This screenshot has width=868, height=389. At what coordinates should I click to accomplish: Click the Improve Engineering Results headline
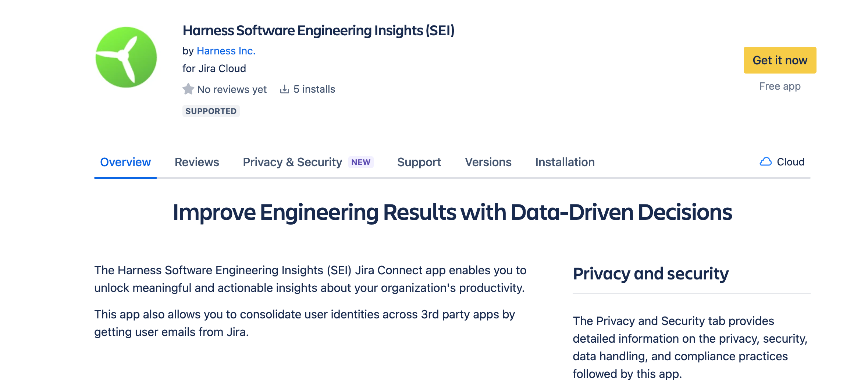pos(452,212)
